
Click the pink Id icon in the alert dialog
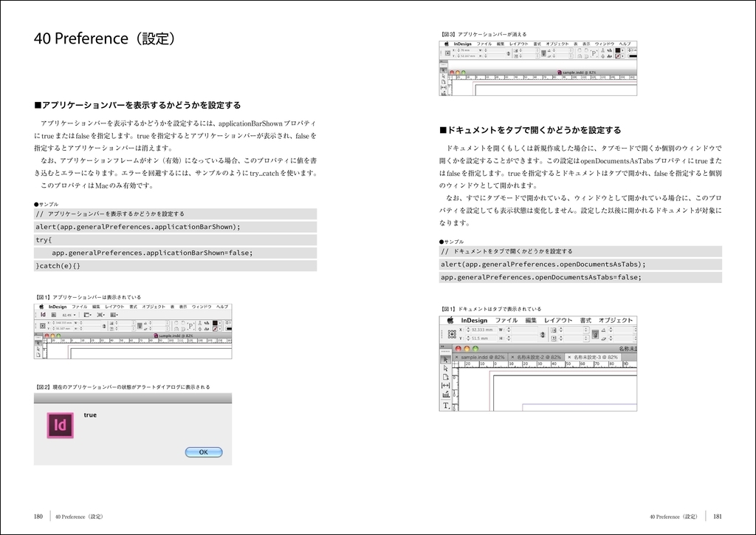pos(61,425)
